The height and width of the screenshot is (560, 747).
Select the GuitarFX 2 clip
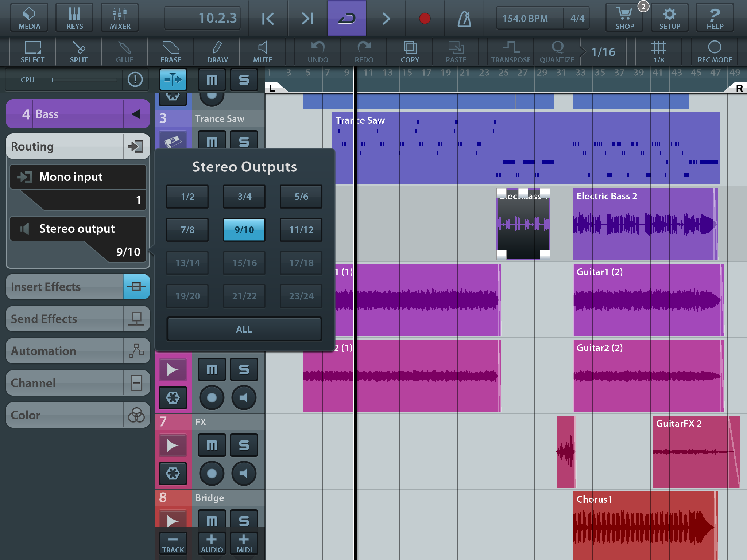coord(696,451)
